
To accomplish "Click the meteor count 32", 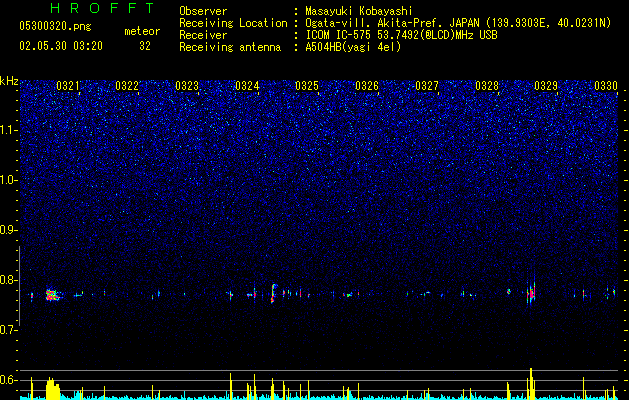I will pos(145,46).
